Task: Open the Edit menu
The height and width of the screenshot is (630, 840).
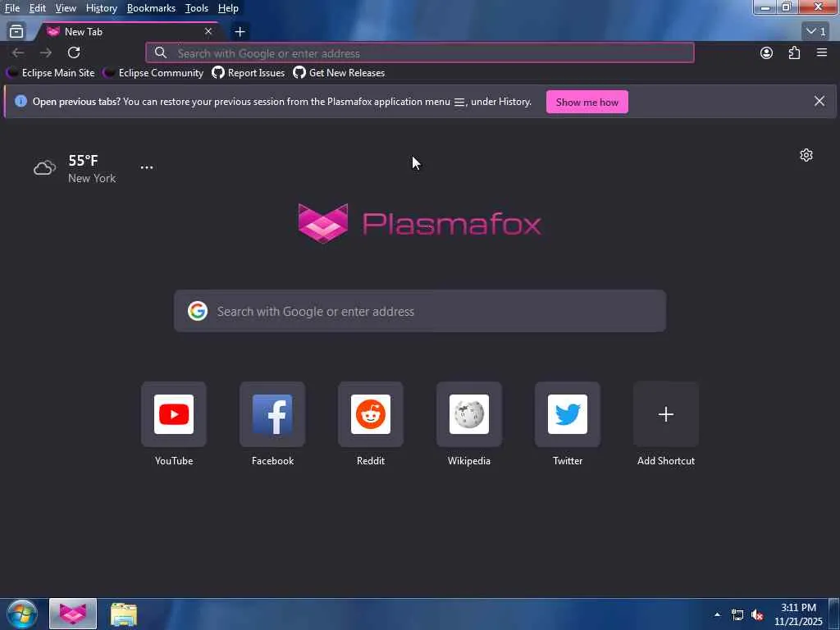Action: [38, 8]
